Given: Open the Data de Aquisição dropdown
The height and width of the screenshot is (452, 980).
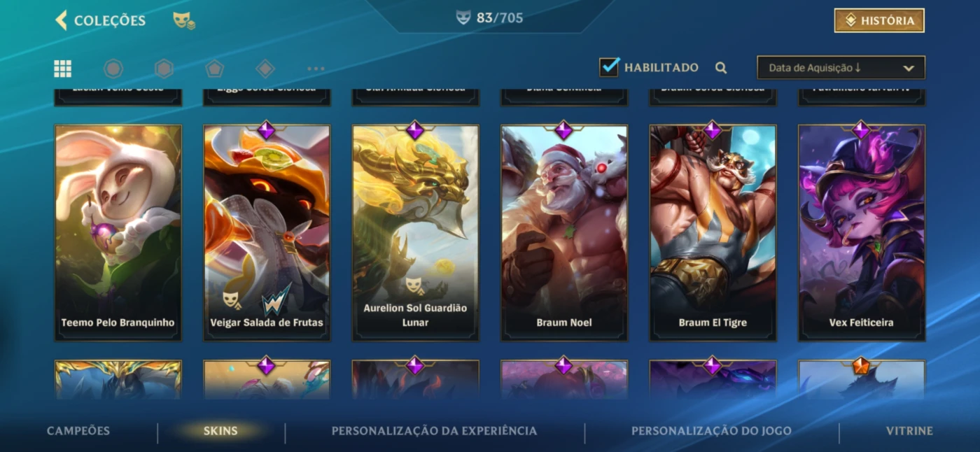Looking at the screenshot, I should click(841, 68).
